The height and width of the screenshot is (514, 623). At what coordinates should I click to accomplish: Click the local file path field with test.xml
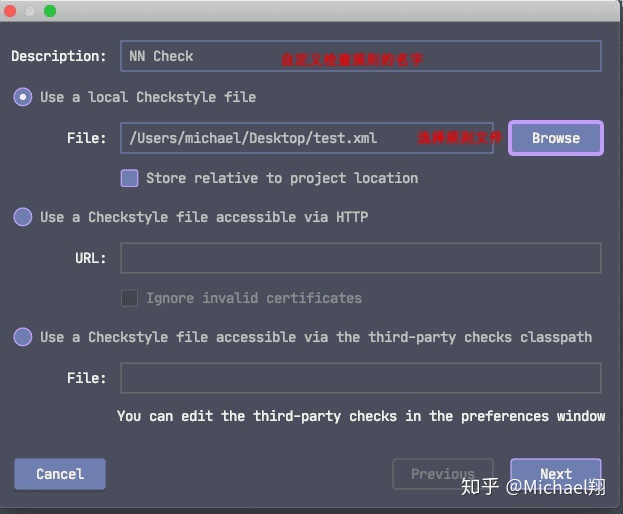pyautogui.click(x=307, y=138)
